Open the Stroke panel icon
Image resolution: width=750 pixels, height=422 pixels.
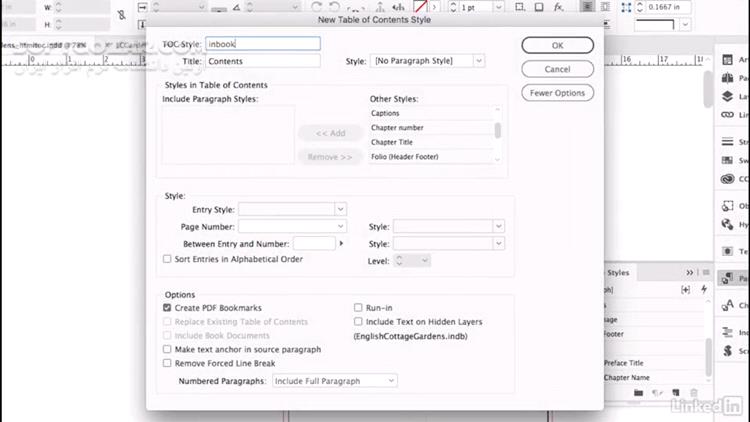[728, 142]
